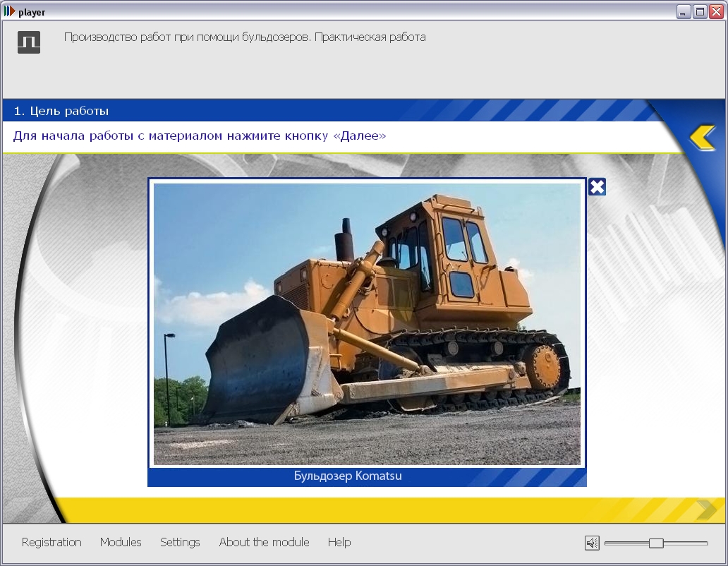
Task: Open the Settings menu
Action: 180,542
